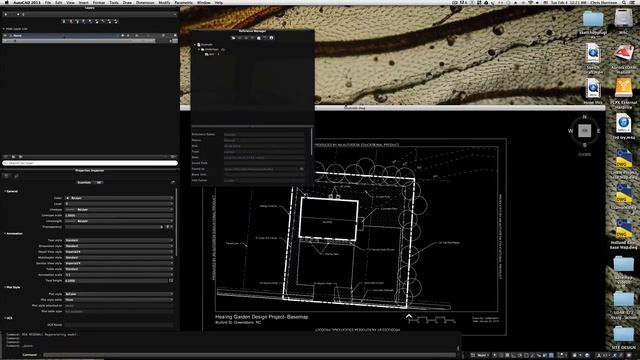Open the Format menu
Image resolution: width=640 pixels, height=360 pixels.
99,2
